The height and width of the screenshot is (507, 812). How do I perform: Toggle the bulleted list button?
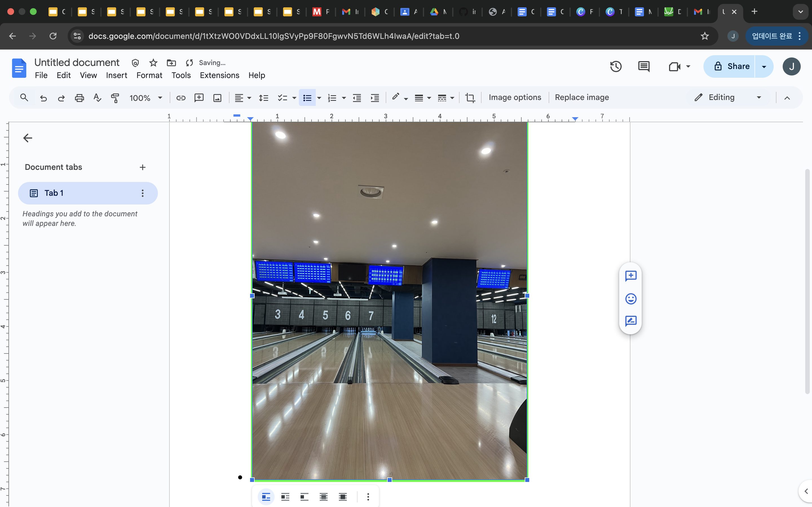(307, 97)
